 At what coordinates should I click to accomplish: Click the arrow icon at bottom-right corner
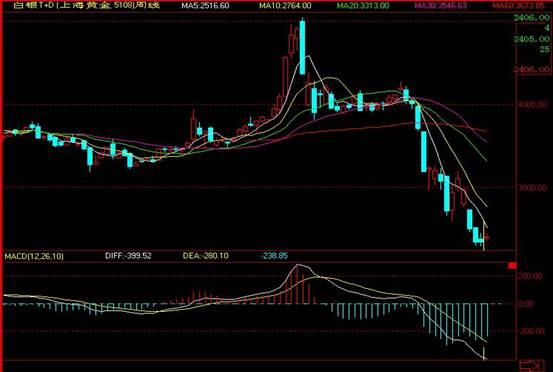[x=532, y=366]
